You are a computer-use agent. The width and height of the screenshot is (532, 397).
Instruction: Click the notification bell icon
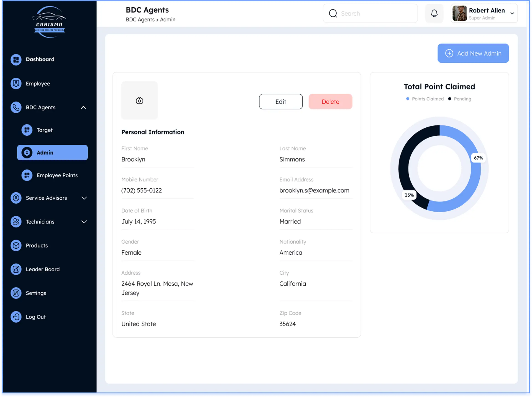point(434,13)
